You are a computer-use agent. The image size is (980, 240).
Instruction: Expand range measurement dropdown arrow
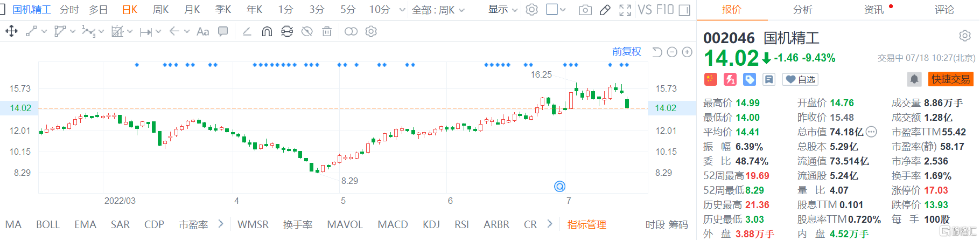(158, 32)
